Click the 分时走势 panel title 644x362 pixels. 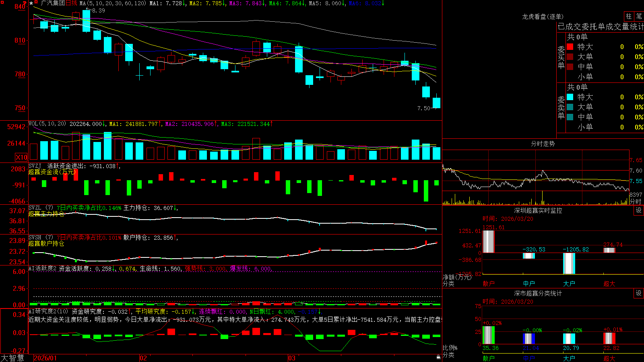coord(543,144)
